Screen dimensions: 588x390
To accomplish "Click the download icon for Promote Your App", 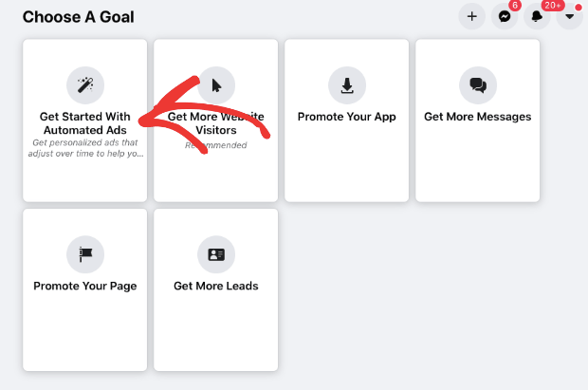I will click(347, 85).
